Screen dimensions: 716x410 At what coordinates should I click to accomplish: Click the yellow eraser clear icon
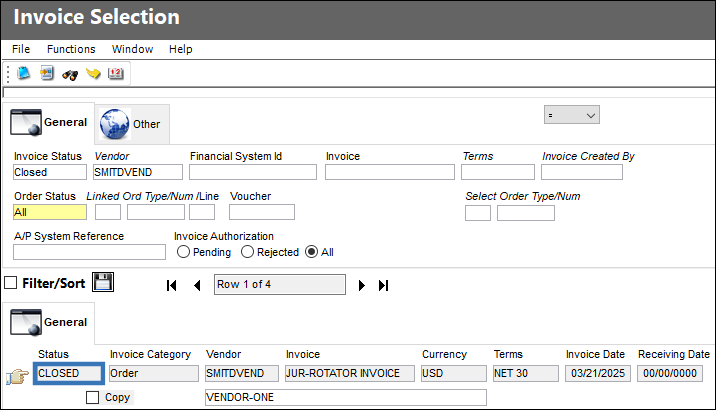(93, 73)
